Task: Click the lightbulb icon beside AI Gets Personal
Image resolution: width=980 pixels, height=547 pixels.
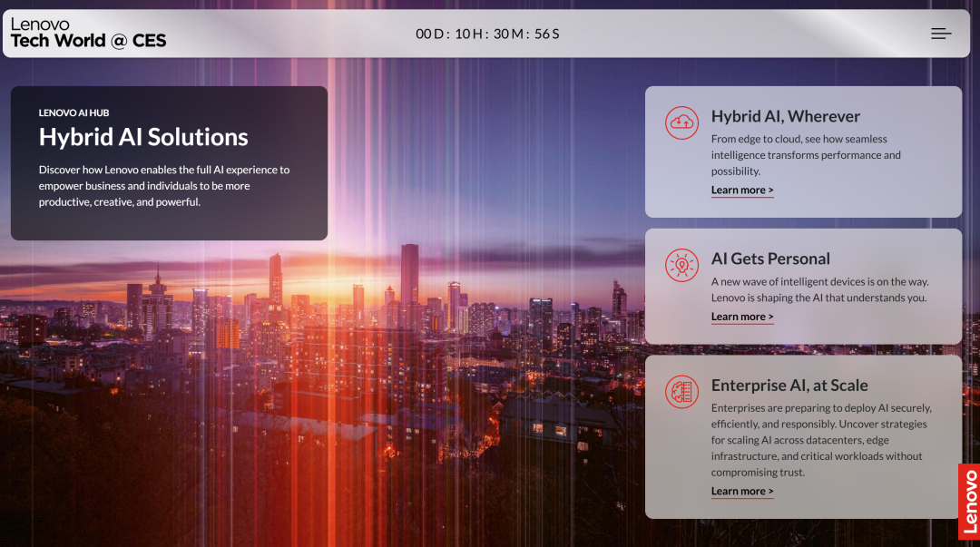Action: 681,265
